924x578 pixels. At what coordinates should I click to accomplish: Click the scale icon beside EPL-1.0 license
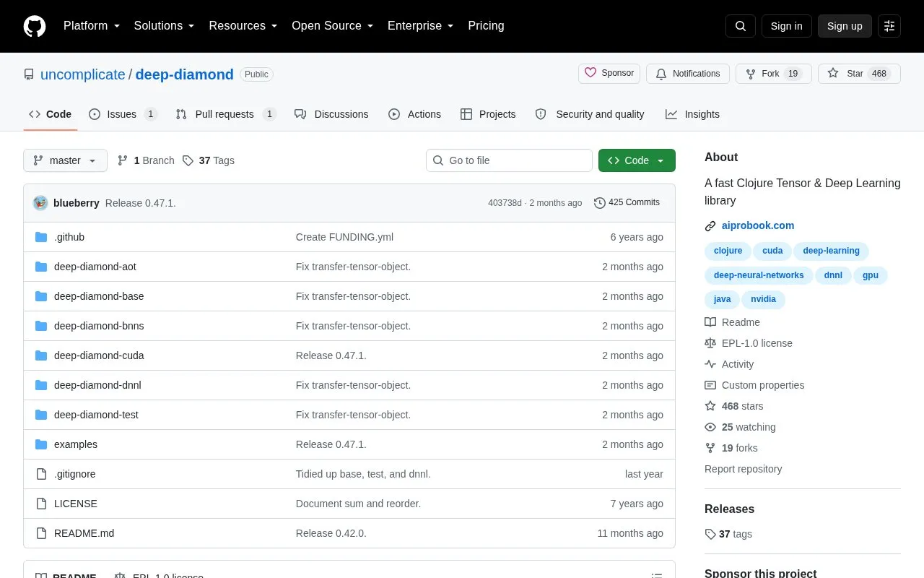pyautogui.click(x=710, y=343)
